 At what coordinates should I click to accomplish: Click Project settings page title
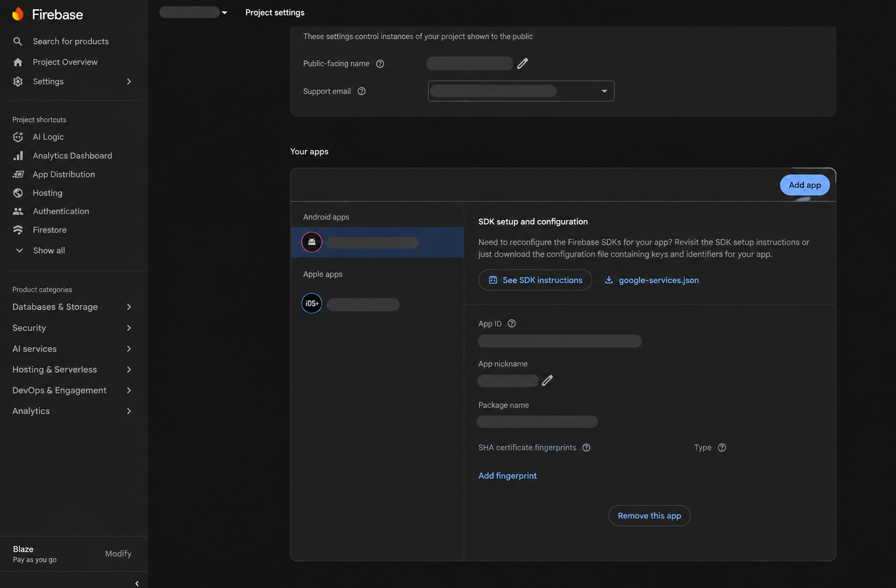tap(275, 12)
